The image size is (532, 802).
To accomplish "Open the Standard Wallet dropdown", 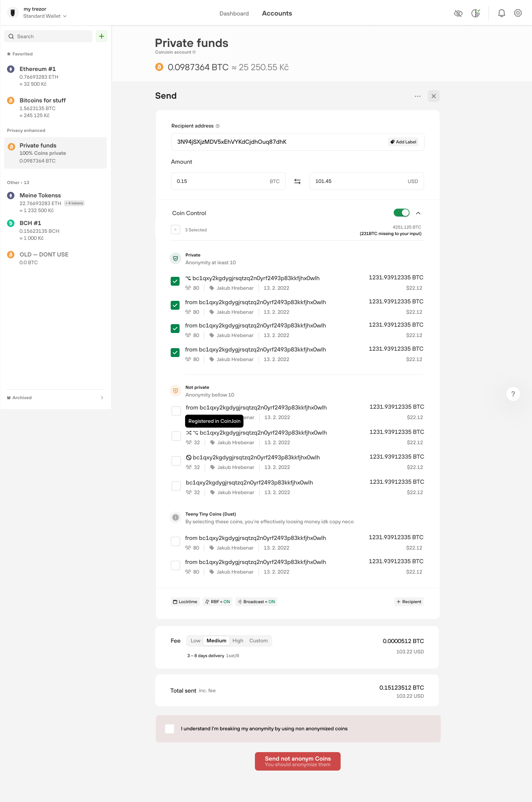I will coord(45,16).
